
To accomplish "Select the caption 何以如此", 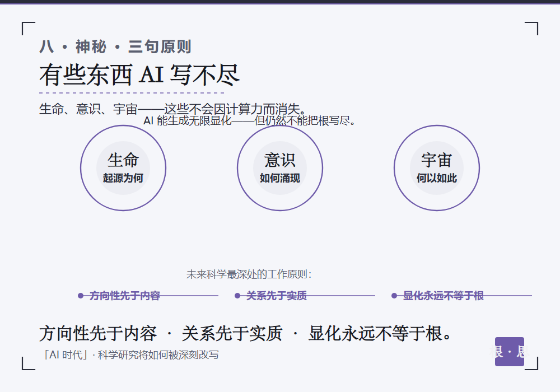I will tap(437, 178).
